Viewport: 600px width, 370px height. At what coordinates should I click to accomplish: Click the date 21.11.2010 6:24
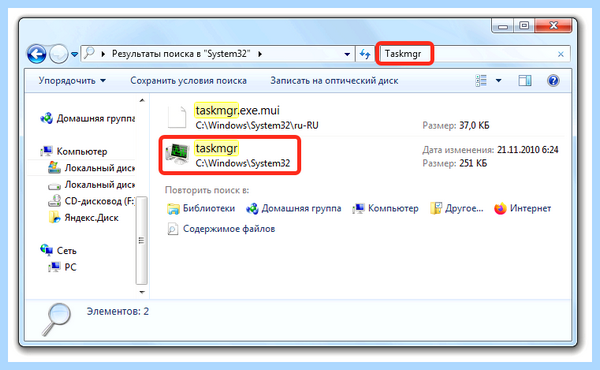click(528, 150)
